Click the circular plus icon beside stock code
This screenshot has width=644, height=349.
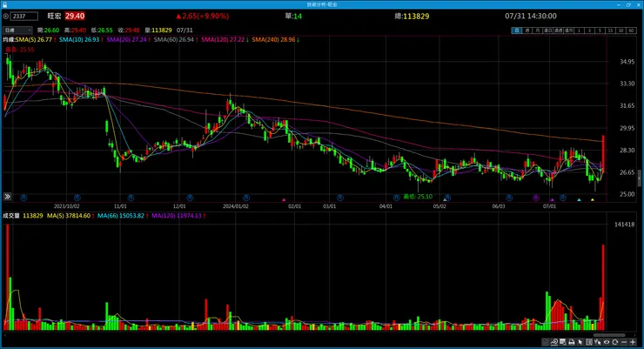coord(6,17)
